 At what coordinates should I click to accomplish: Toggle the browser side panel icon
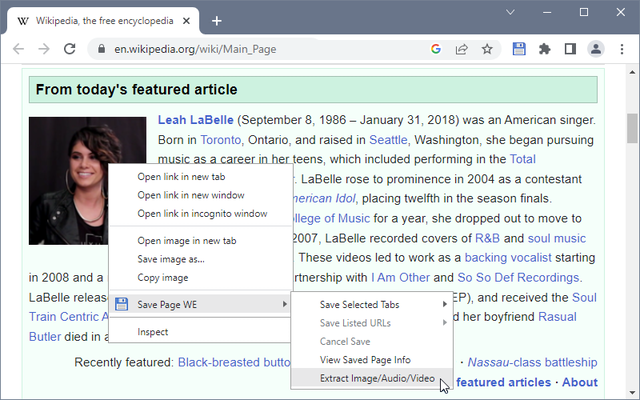tap(570, 49)
